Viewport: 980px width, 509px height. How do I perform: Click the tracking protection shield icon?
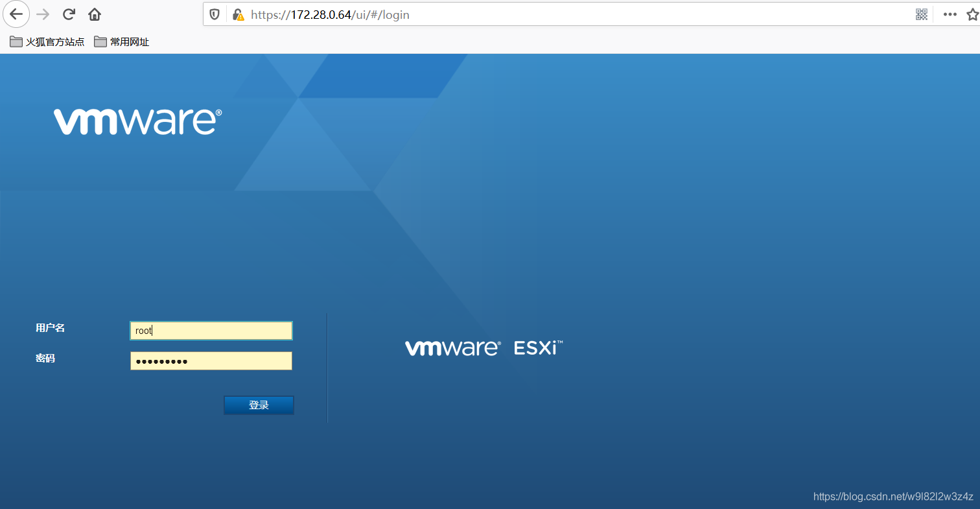pos(215,14)
